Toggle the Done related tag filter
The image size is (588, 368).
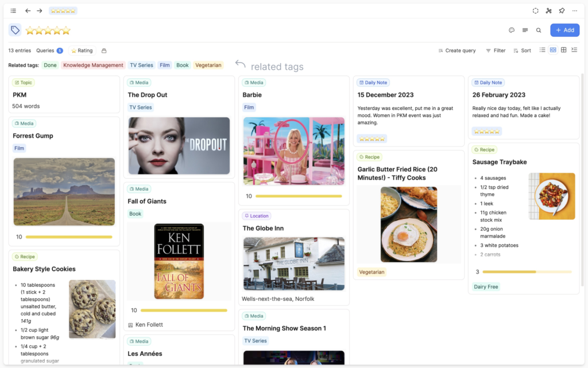[x=50, y=65]
